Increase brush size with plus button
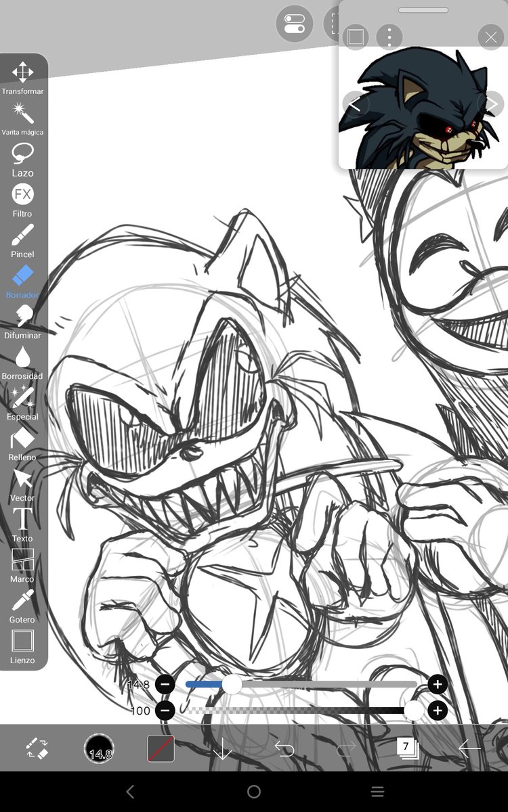Viewport: 508px width, 812px height. (438, 685)
